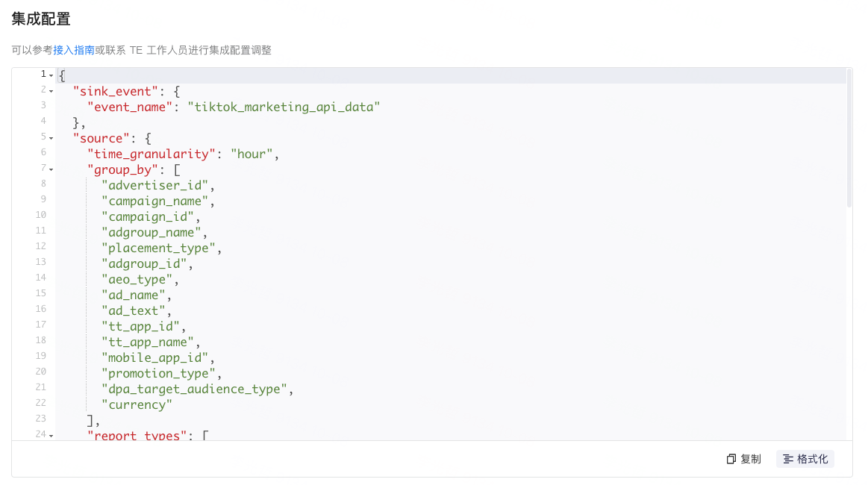Open the 接入指南 guide link
Screen dimensions: 868x485
73,50
